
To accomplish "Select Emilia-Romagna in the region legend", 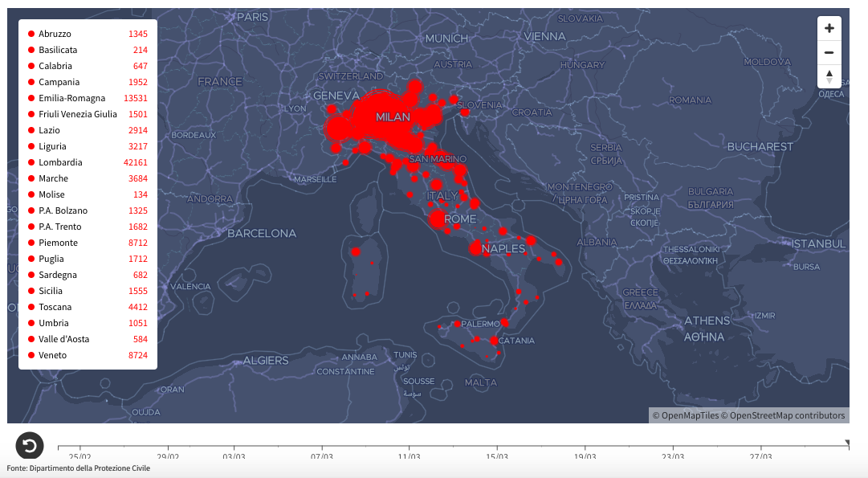I will coord(88,98).
